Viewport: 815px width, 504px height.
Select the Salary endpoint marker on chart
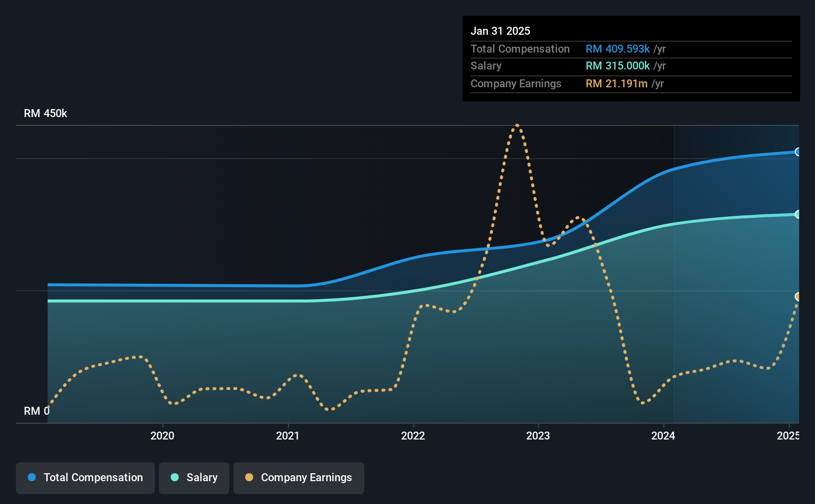pos(798,214)
